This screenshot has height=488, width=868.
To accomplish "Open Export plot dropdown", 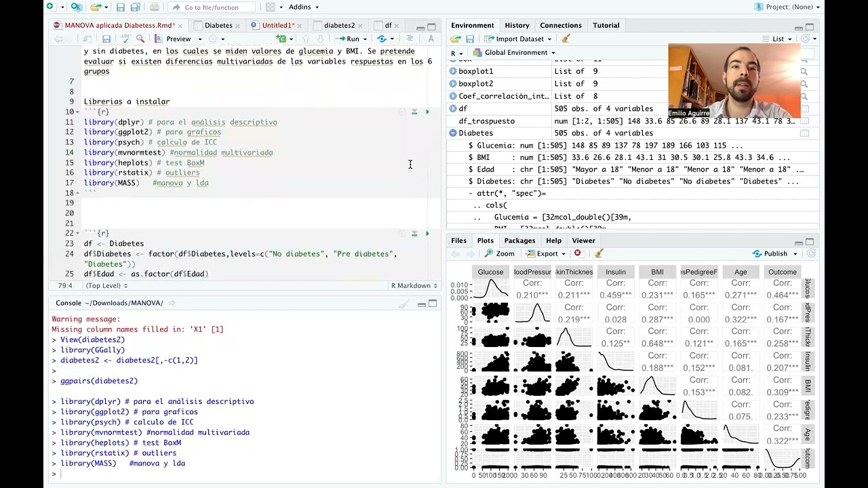I will tap(546, 253).
